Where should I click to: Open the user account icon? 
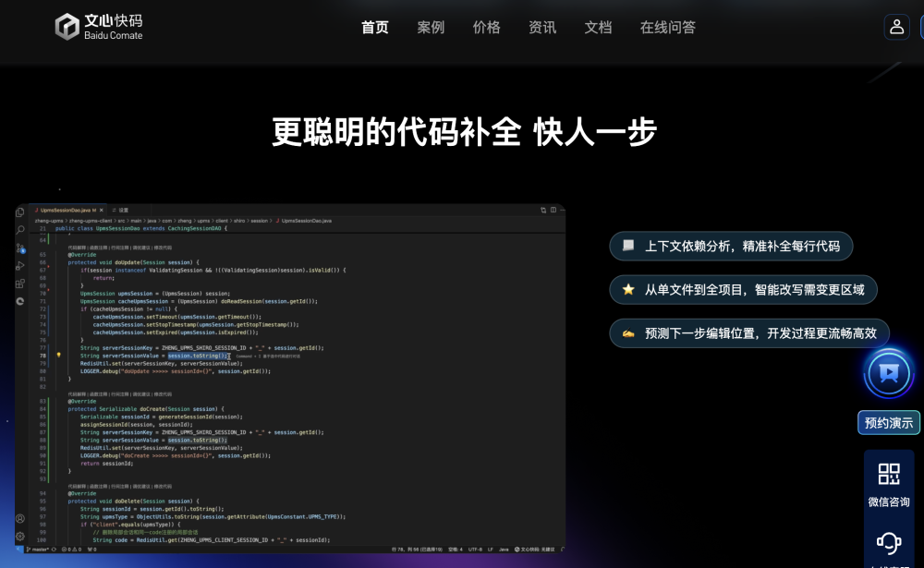(x=896, y=27)
